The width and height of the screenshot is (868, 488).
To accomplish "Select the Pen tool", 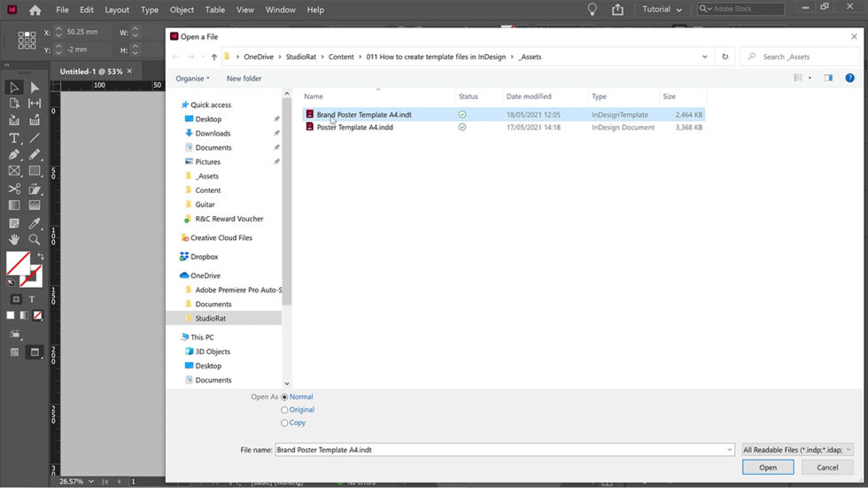I will point(14,155).
